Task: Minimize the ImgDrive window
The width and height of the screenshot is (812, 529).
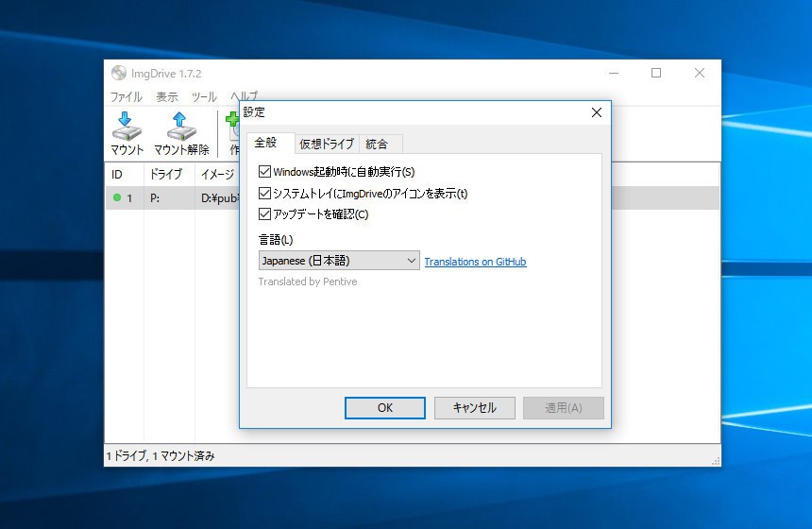Action: (x=614, y=73)
